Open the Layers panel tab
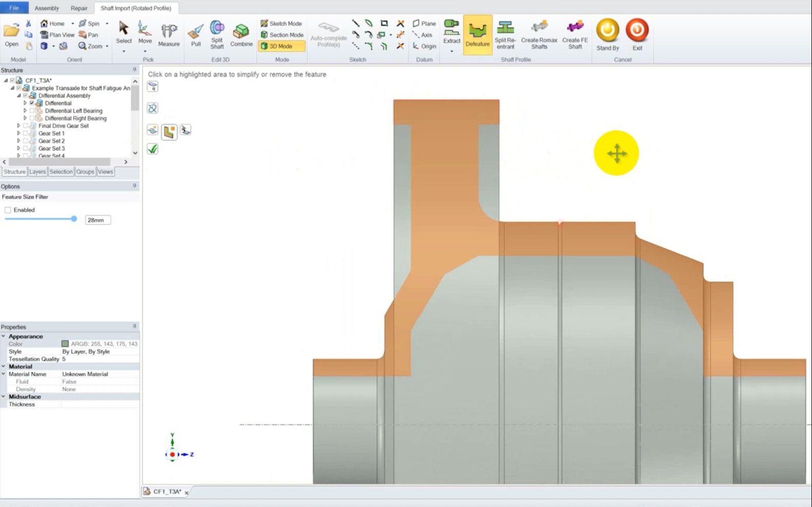 click(37, 172)
